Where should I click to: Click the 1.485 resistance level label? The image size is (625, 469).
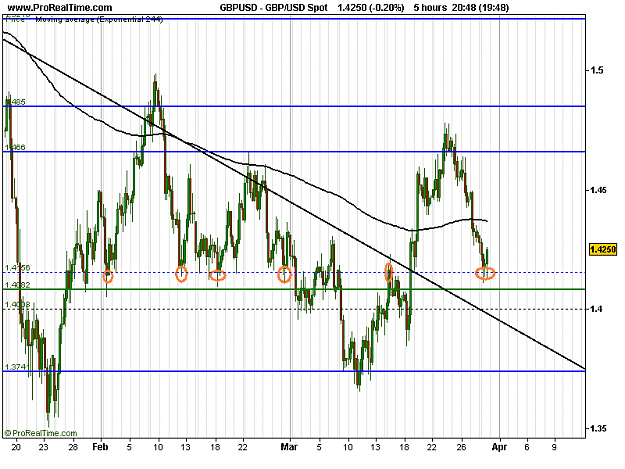(15, 102)
